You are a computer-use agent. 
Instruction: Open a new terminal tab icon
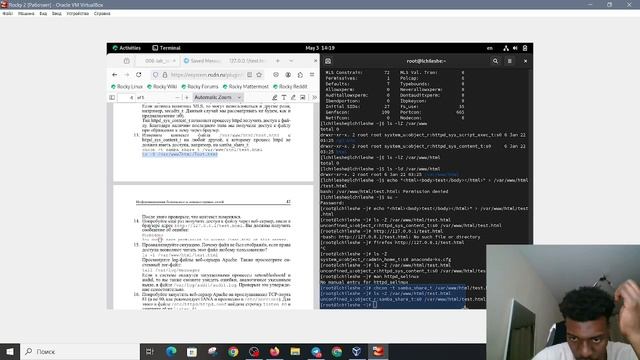328,61
